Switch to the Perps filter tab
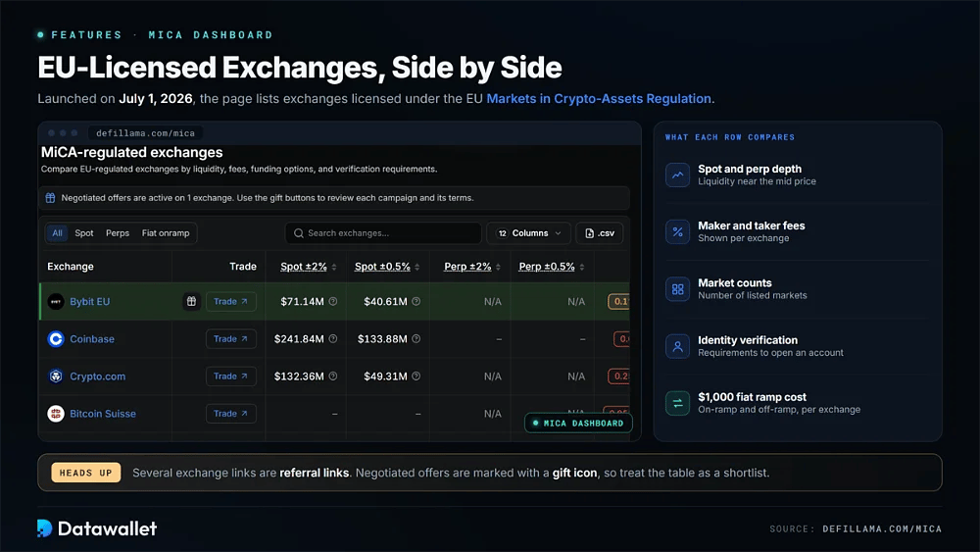 (118, 233)
